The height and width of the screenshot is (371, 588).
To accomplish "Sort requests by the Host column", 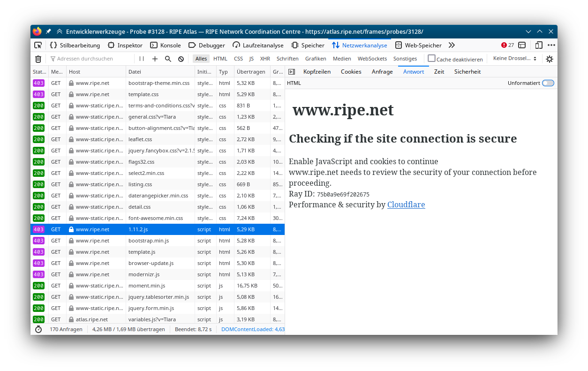I will pos(96,72).
